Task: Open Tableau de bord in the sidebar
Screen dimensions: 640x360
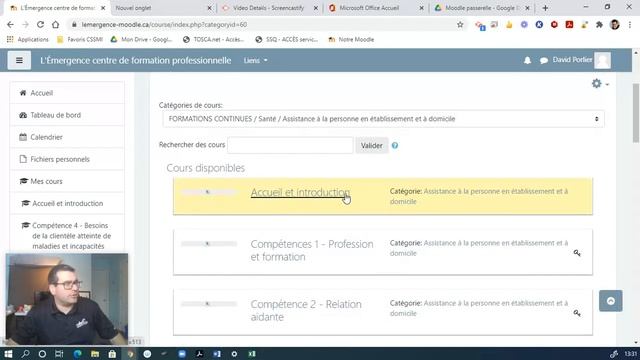Action: (67, 115)
